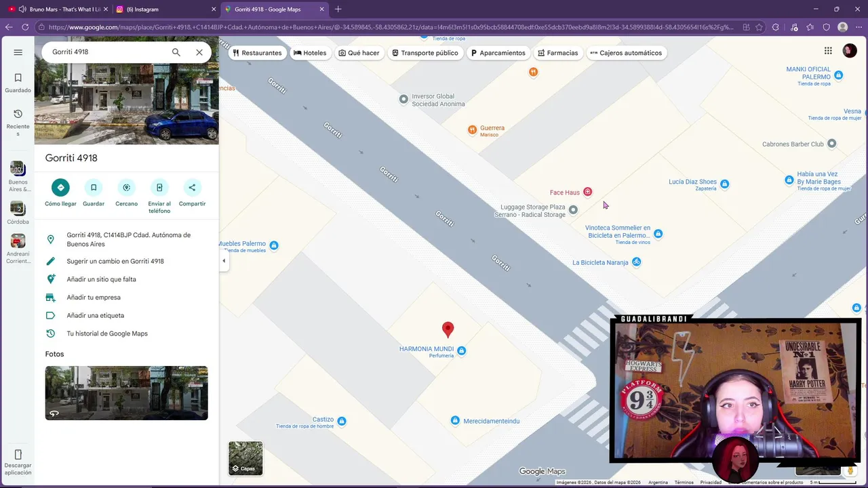This screenshot has height=488, width=868.
Task: Open Recientes history in sidebar
Action: click(x=18, y=122)
